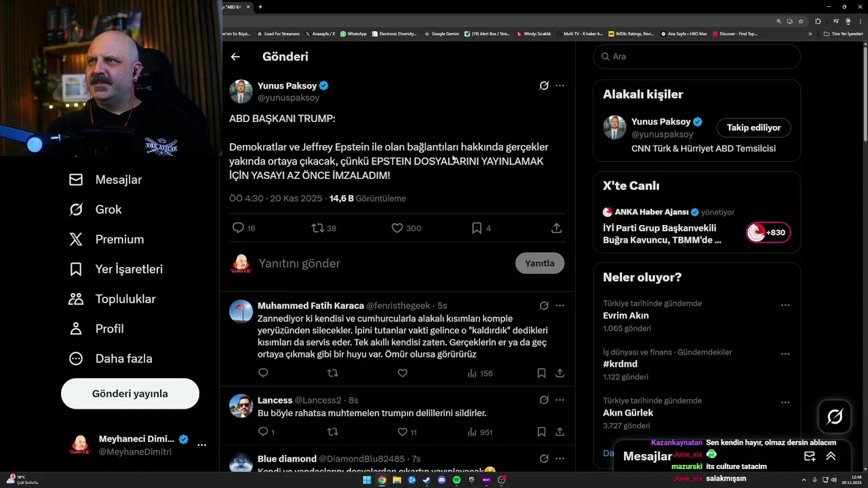
Task: Compose a new message in the Mesajlar drawer
Action: 810,456
